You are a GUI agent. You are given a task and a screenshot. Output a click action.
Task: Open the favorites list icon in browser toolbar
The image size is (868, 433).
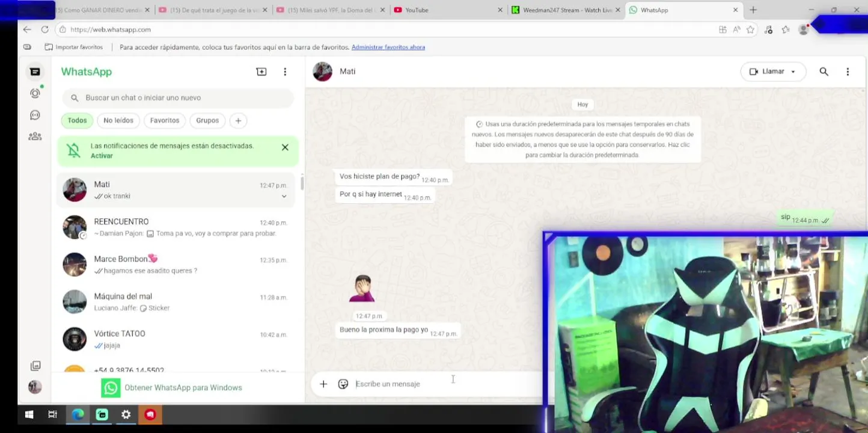point(786,29)
